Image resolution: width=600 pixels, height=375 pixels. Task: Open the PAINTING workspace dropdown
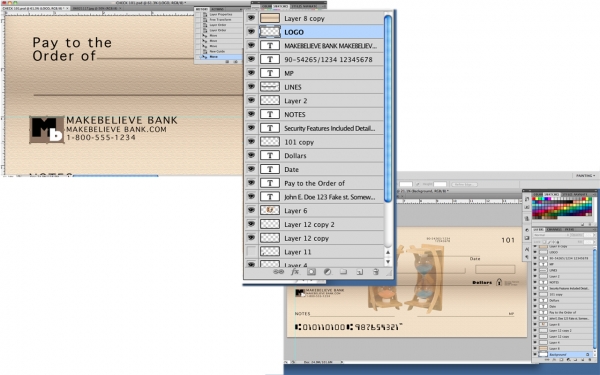pyautogui.click(x=585, y=176)
